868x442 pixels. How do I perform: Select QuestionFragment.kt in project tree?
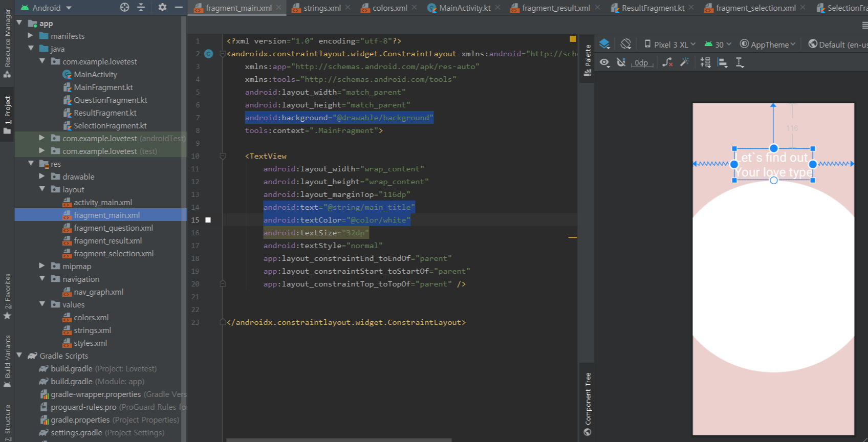(x=110, y=100)
